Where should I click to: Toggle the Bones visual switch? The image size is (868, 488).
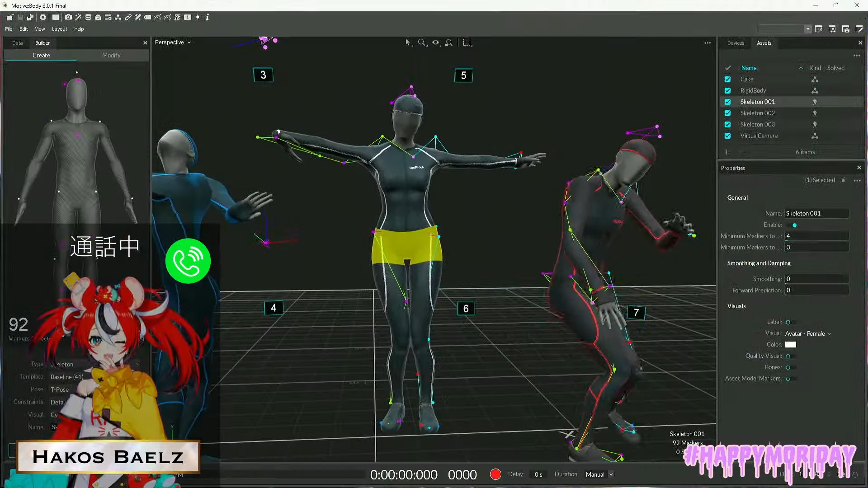pos(791,367)
